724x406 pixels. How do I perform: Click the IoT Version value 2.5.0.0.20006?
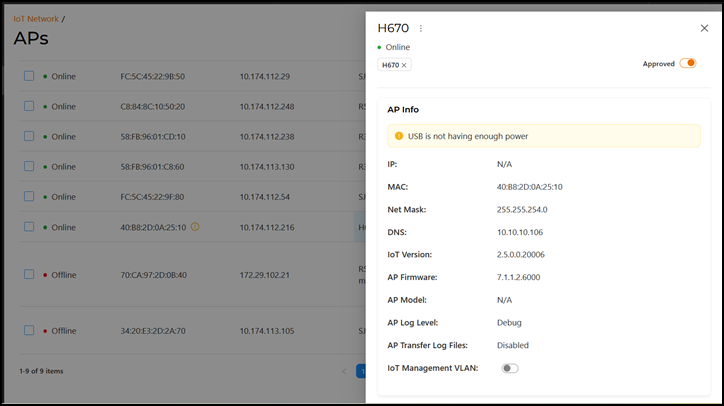pos(521,255)
